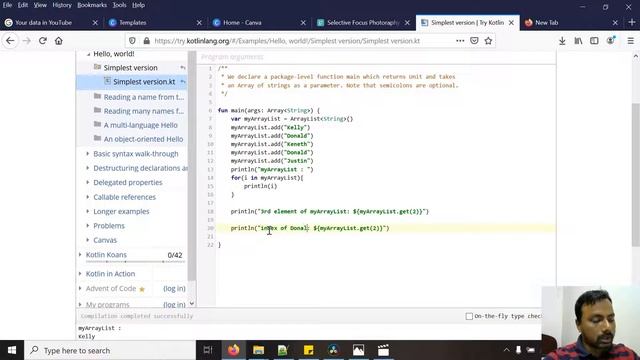The height and width of the screenshot is (360, 640).
Task: Open the File menu
Action: [7, 5]
